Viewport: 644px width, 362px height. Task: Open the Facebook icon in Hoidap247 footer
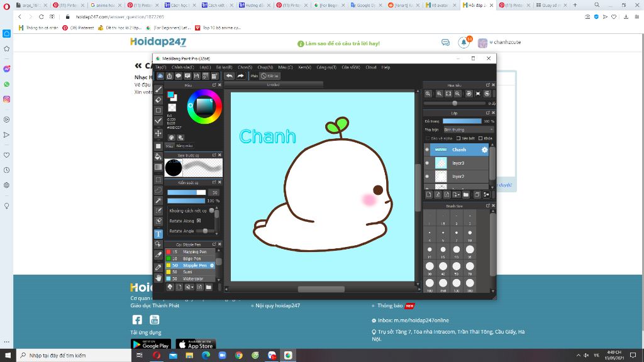tap(137, 320)
